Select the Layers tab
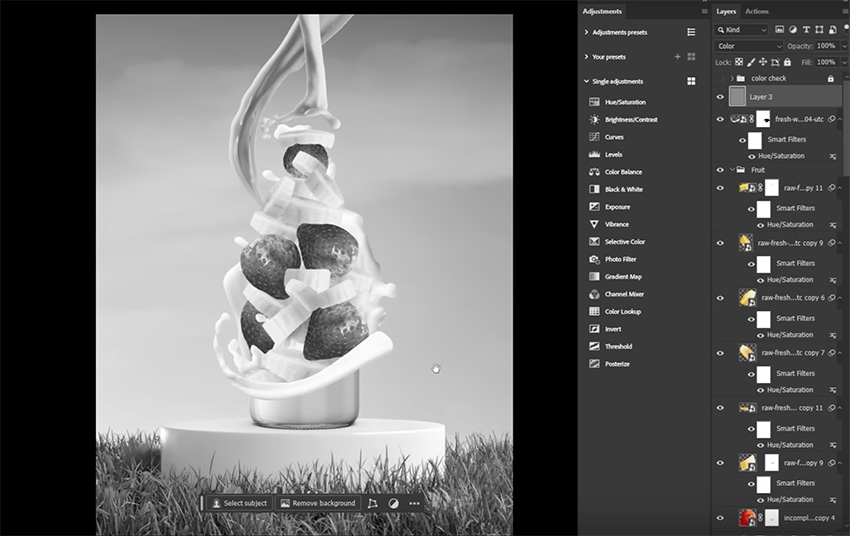Screen dimensions: 850x536 click(726, 11)
